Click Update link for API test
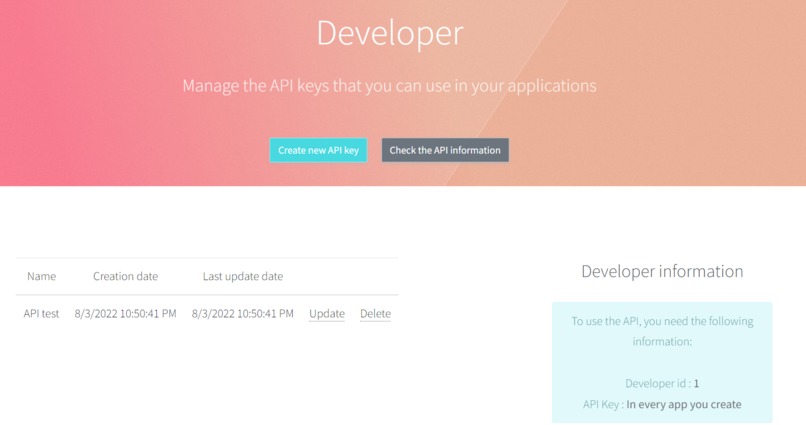The width and height of the screenshot is (806, 425). tap(327, 313)
